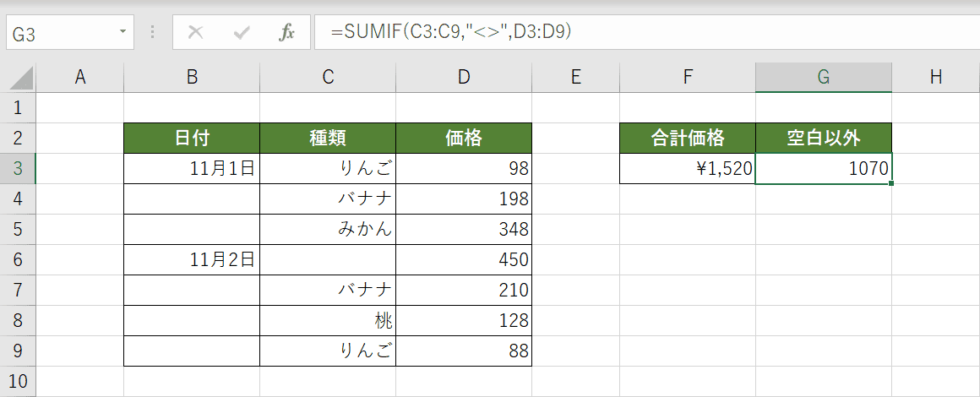This screenshot has height=397, width=980.
Task: Select row 10 header
Action: coord(18,381)
